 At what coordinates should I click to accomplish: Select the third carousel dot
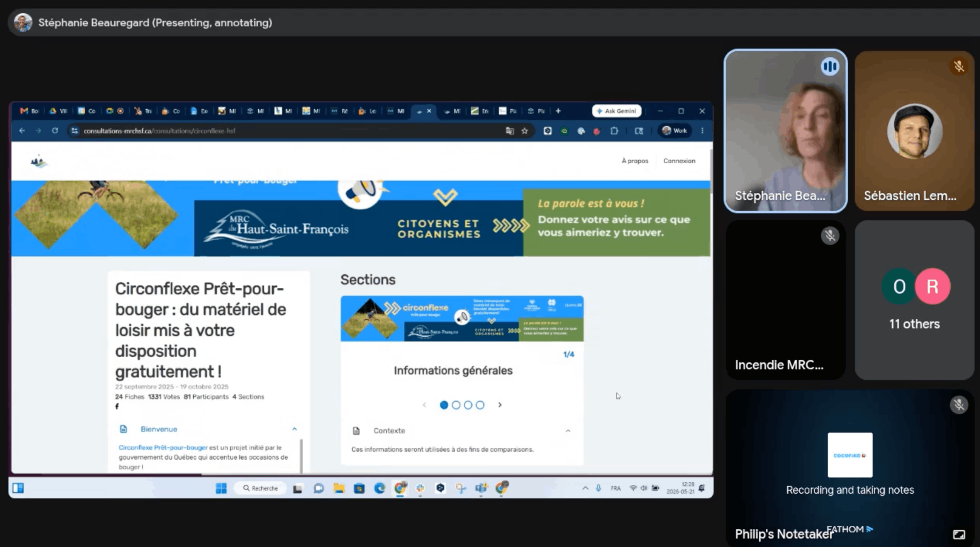[x=468, y=405]
